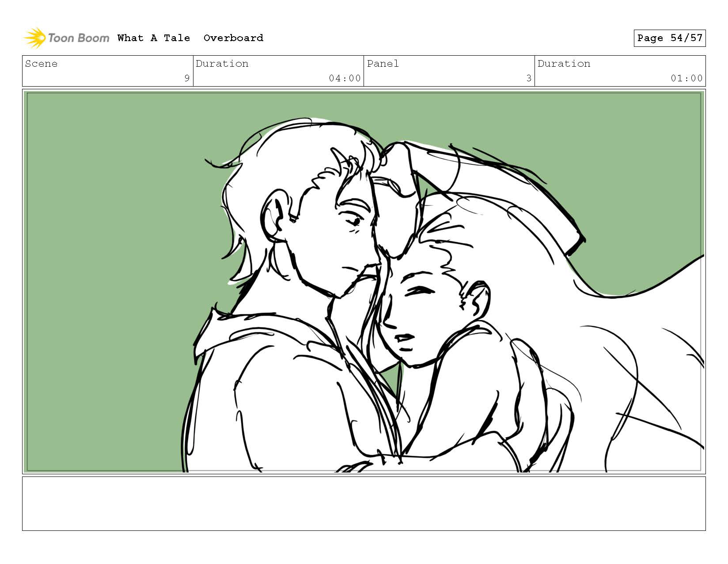This screenshot has height=564, width=728.
Task: Click the panel Duration 01:00 value
Action: [x=686, y=78]
